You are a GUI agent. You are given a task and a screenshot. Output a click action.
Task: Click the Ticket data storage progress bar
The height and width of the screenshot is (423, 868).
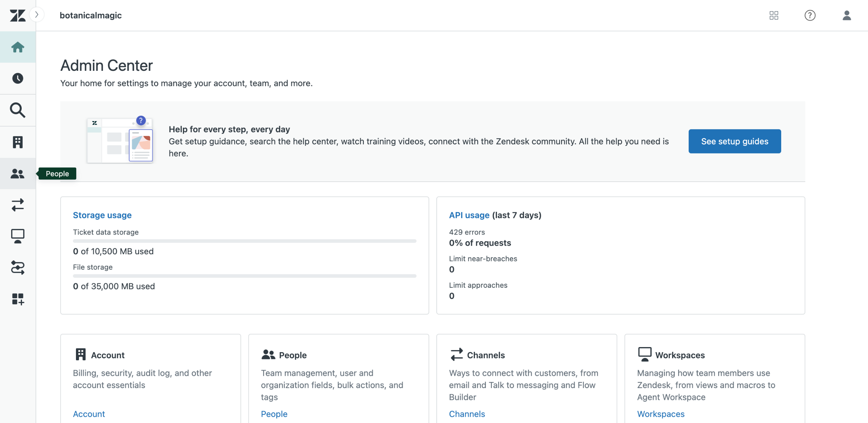point(244,241)
